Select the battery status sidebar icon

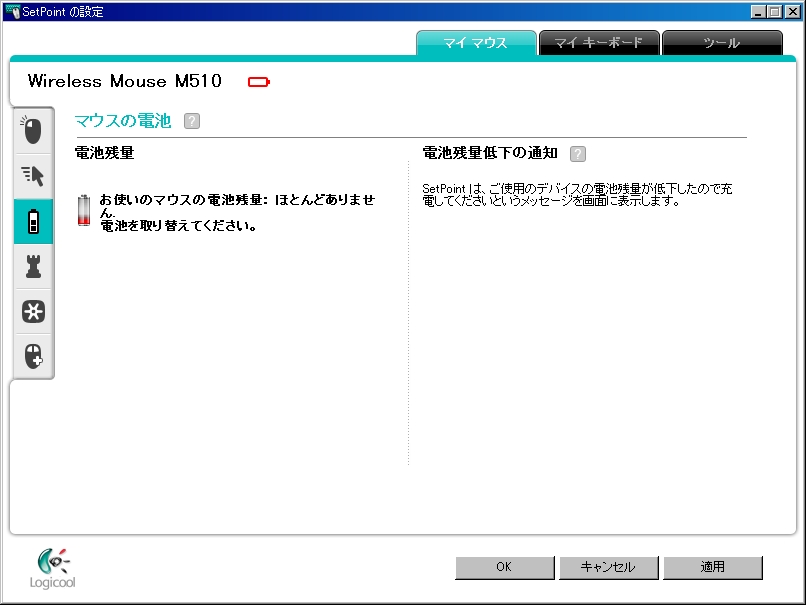(x=33, y=222)
